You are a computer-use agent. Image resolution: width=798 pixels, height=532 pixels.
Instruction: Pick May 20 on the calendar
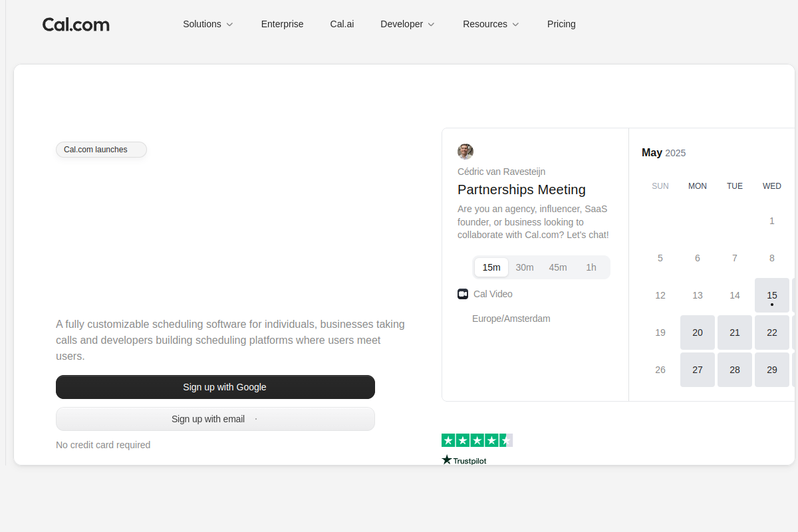[x=698, y=332]
